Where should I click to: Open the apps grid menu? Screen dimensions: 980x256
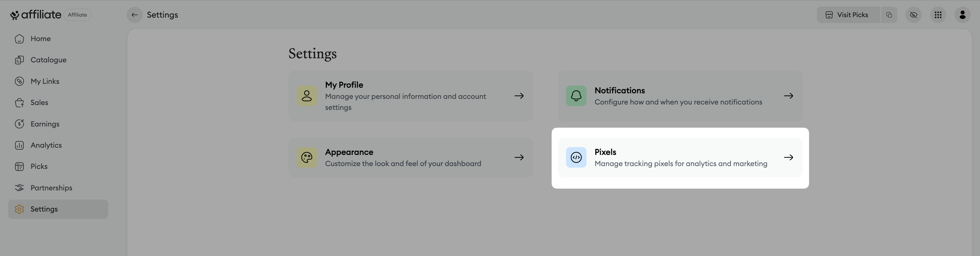coord(938,15)
